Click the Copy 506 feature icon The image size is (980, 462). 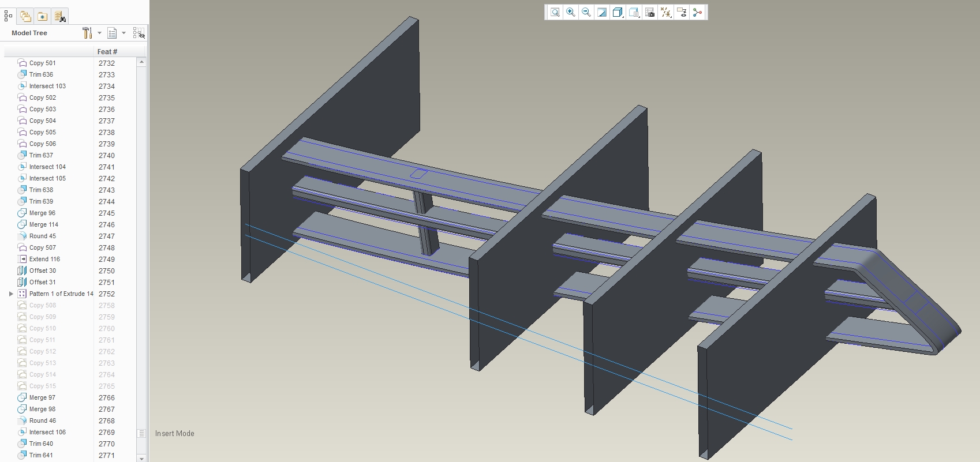[x=22, y=144]
